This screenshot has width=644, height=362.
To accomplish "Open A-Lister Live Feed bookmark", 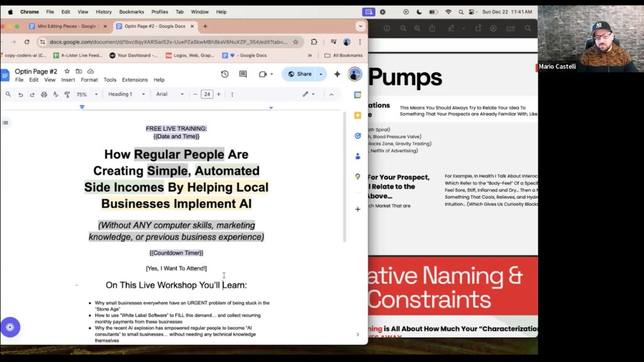I will click(x=77, y=55).
